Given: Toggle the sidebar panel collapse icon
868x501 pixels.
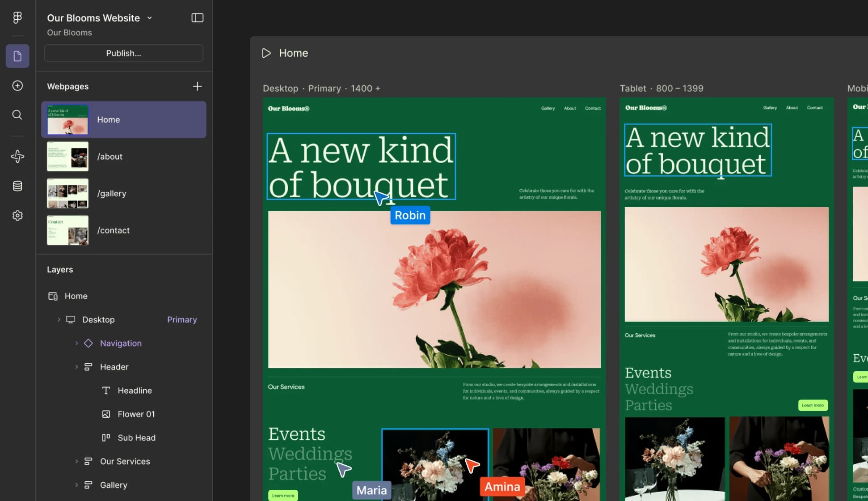Looking at the screenshot, I should tap(197, 18).
